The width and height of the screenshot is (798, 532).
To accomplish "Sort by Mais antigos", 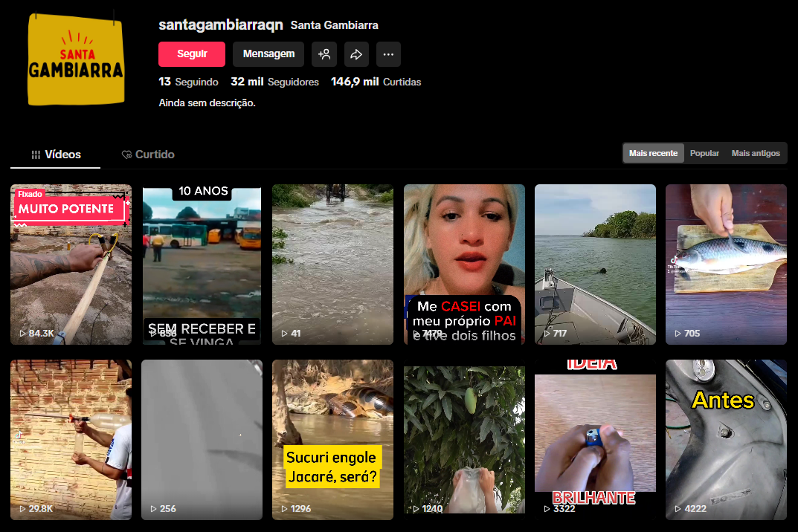I will [x=756, y=153].
